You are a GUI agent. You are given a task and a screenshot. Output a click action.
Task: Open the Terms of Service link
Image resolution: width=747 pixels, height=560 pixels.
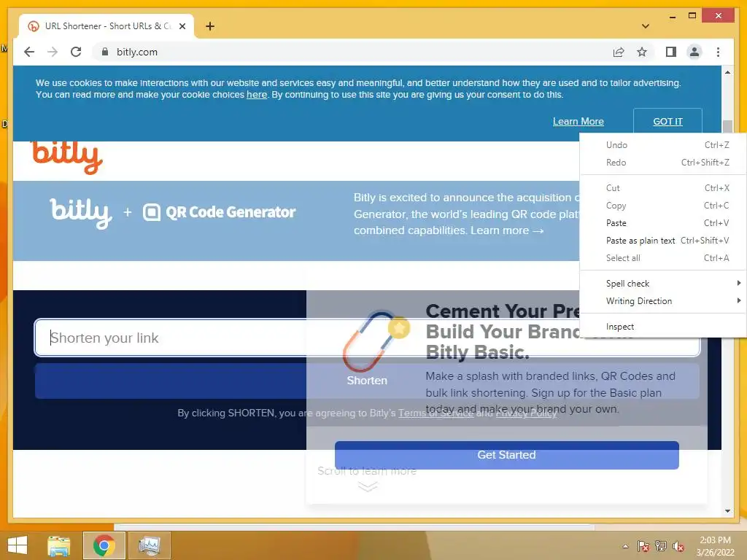tap(436, 413)
